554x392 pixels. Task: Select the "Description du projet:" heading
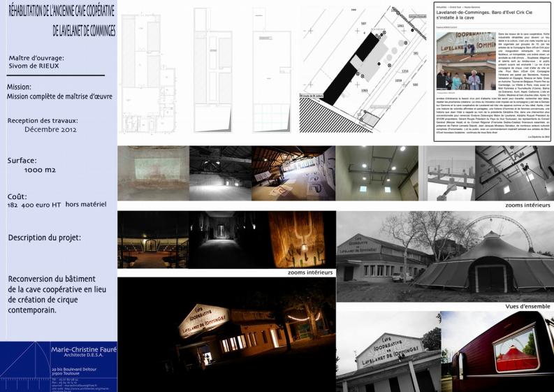45,238
